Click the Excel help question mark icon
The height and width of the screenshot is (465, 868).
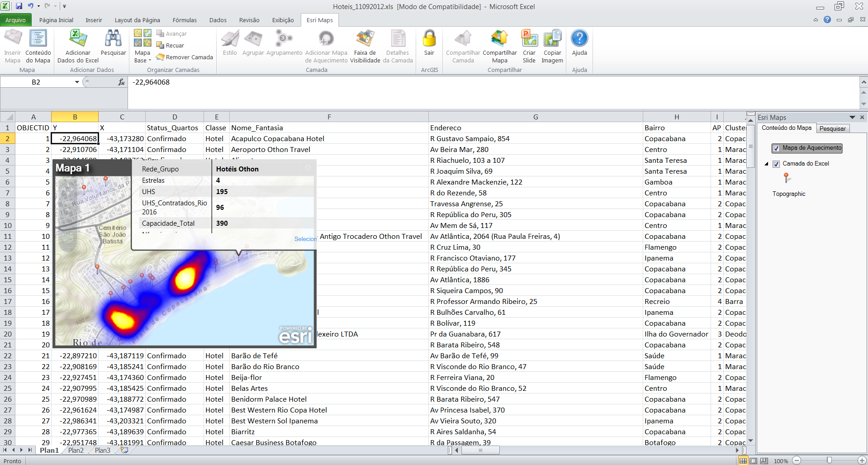click(827, 19)
